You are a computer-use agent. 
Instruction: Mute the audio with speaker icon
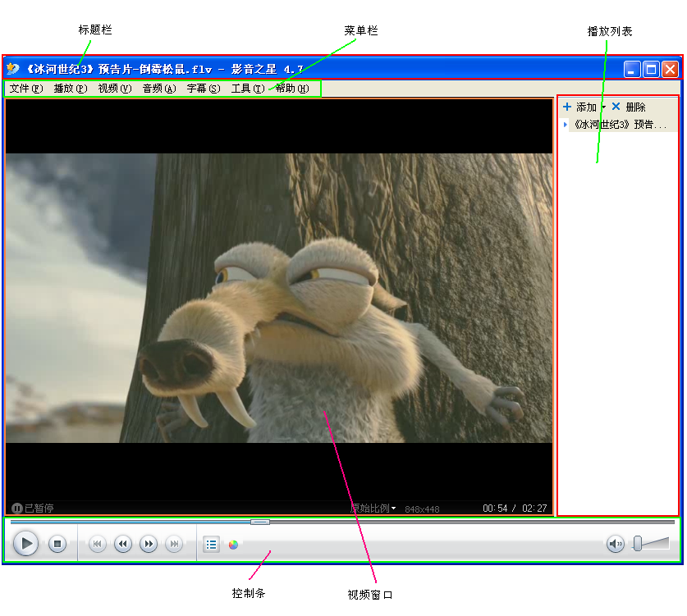pyautogui.click(x=615, y=544)
